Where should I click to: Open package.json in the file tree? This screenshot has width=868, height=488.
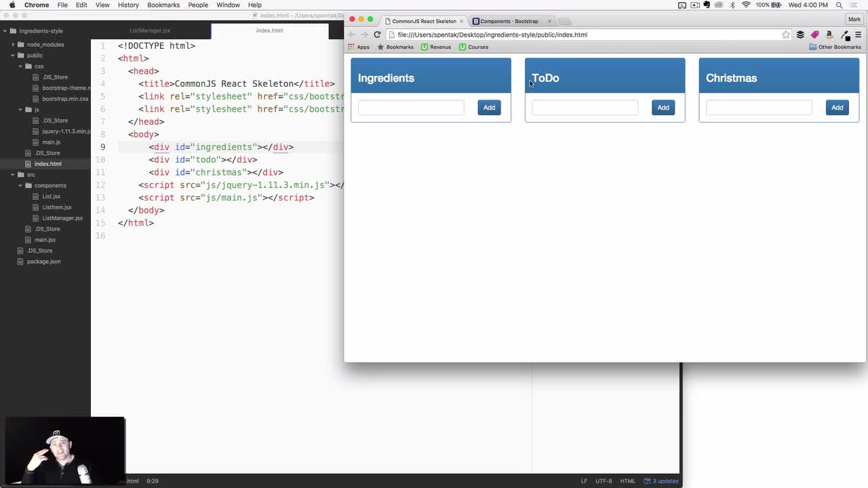point(43,261)
